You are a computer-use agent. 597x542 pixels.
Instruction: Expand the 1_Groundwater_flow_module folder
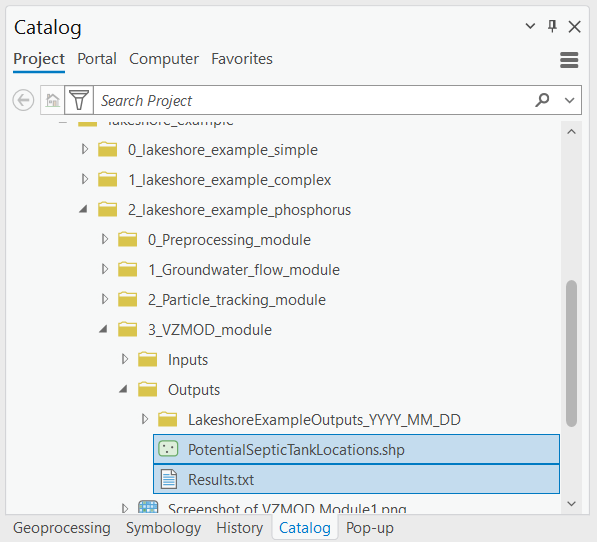105,269
